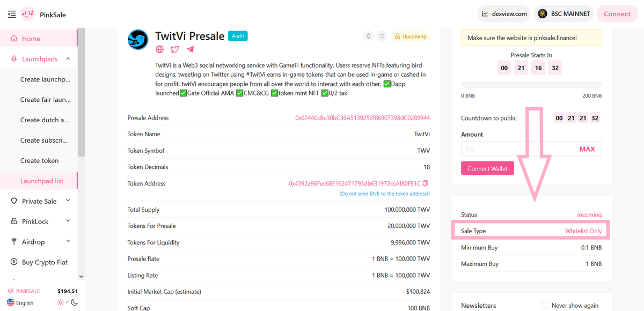Open Create fair launch sidebar item
This screenshot has width=644, height=311.
click(45, 100)
